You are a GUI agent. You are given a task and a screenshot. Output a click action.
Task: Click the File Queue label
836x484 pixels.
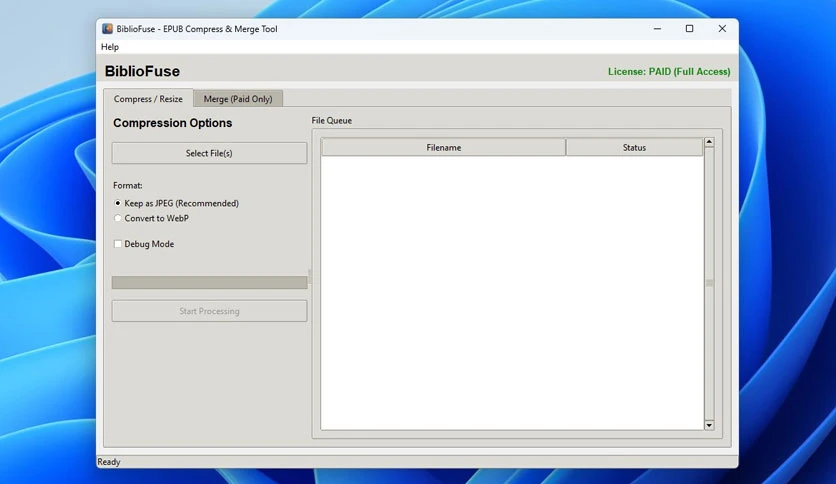pyautogui.click(x=332, y=120)
